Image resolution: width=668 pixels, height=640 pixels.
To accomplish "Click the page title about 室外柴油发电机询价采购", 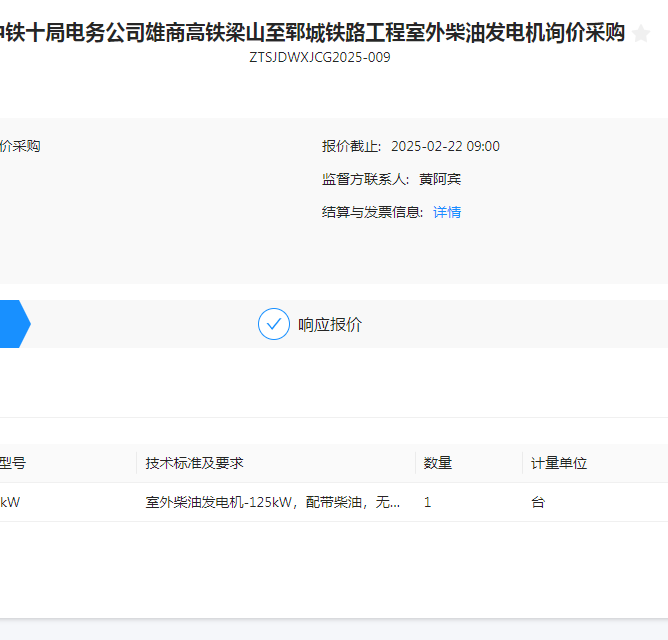I will 312,33.
